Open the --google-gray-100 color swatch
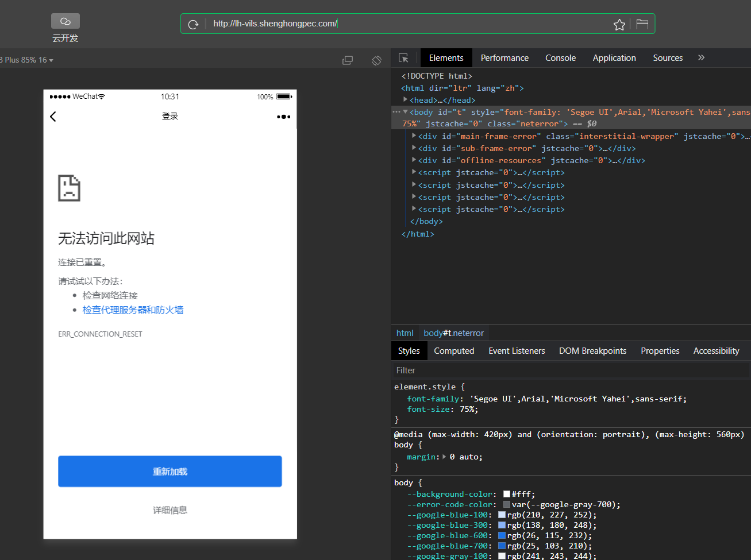Viewport: 751px width, 560px height. click(502, 556)
